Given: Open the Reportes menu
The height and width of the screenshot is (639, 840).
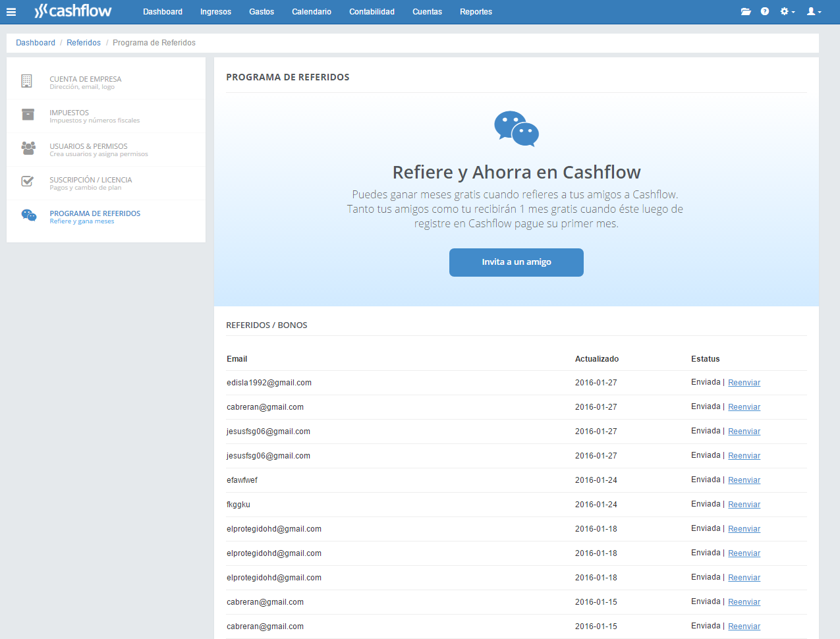Looking at the screenshot, I should (476, 12).
